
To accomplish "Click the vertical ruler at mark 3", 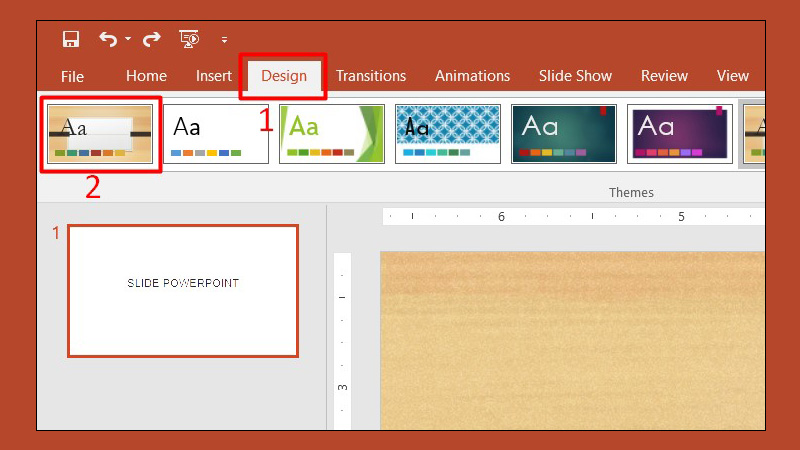I will [x=342, y=388].
